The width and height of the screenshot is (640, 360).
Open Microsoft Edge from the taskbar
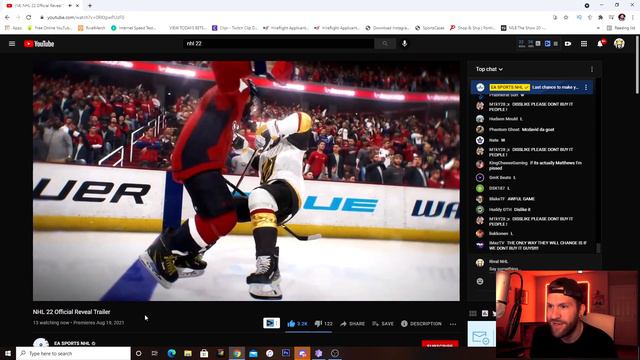171,353
